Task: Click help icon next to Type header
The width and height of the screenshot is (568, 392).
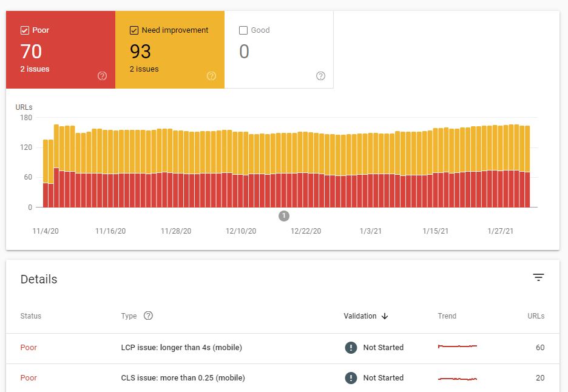Action: click(x=148, y=316)
